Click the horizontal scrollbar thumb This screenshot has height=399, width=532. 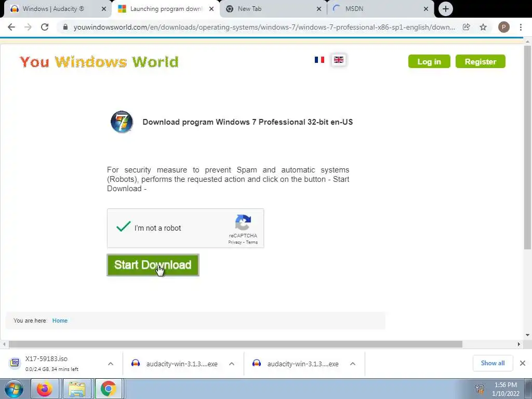pos(235,344)
